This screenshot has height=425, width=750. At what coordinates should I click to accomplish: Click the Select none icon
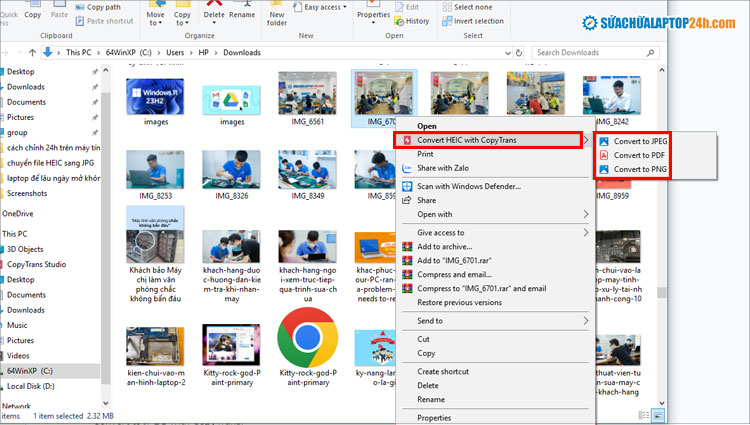click(447, 7)
